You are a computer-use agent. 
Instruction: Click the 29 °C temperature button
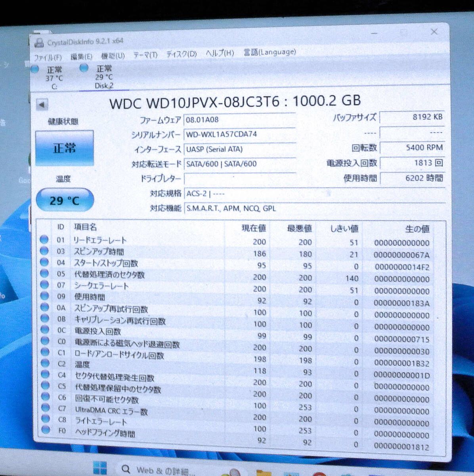[x=65, y=200]
